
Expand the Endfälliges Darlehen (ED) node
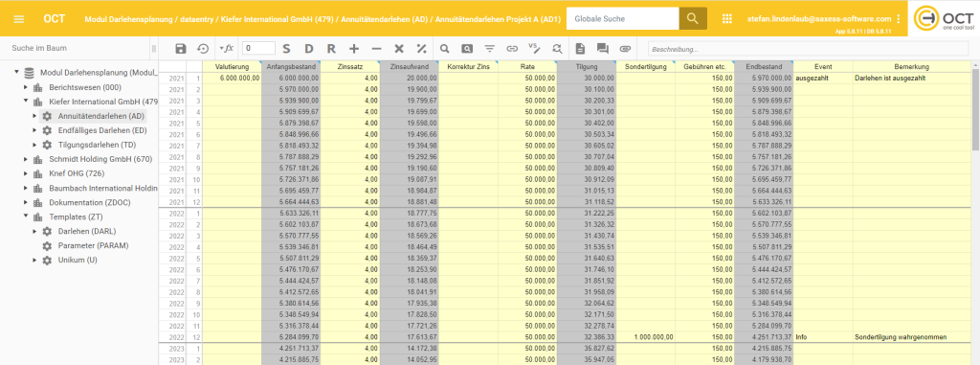[35, 130]
